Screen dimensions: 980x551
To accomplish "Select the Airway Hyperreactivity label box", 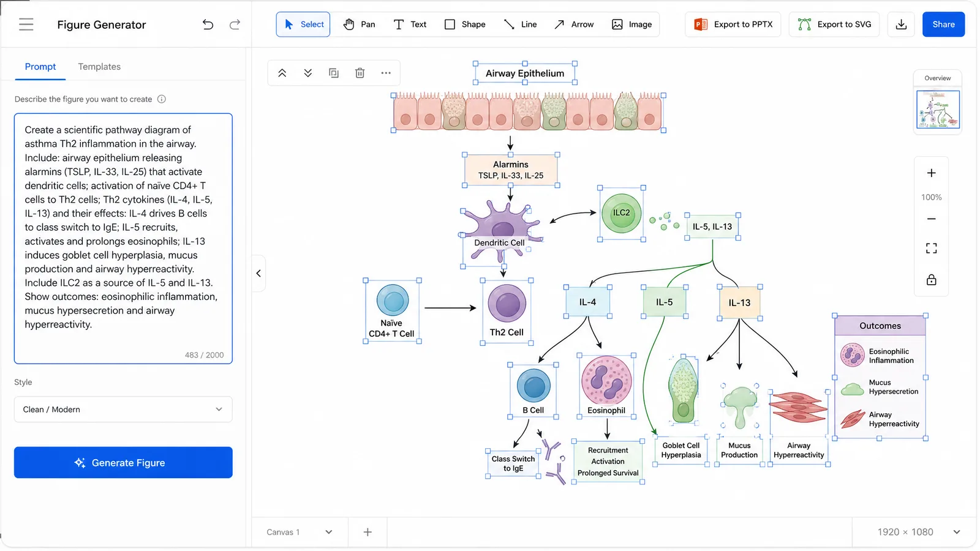I will pyautogui.click(x=799, y=450).
